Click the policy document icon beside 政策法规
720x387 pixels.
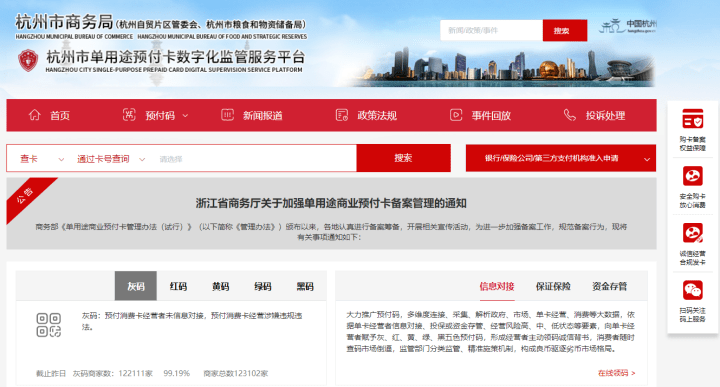pyautogui.click(x=342, y=115)
